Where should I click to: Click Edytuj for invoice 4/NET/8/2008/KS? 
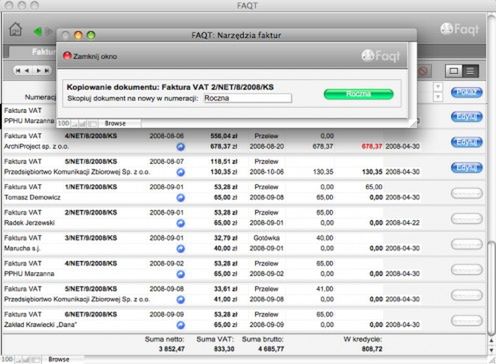[x=466, y=142]
